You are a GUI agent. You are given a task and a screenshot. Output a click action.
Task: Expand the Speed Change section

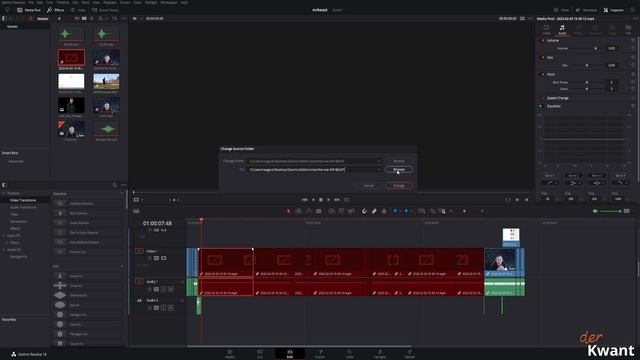pos(558,98)
